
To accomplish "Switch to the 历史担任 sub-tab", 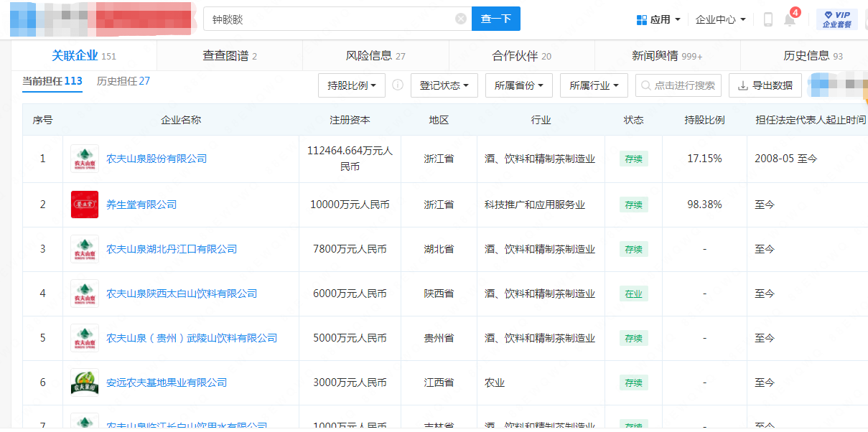I will pyautogui.click(x=123, y=81).
